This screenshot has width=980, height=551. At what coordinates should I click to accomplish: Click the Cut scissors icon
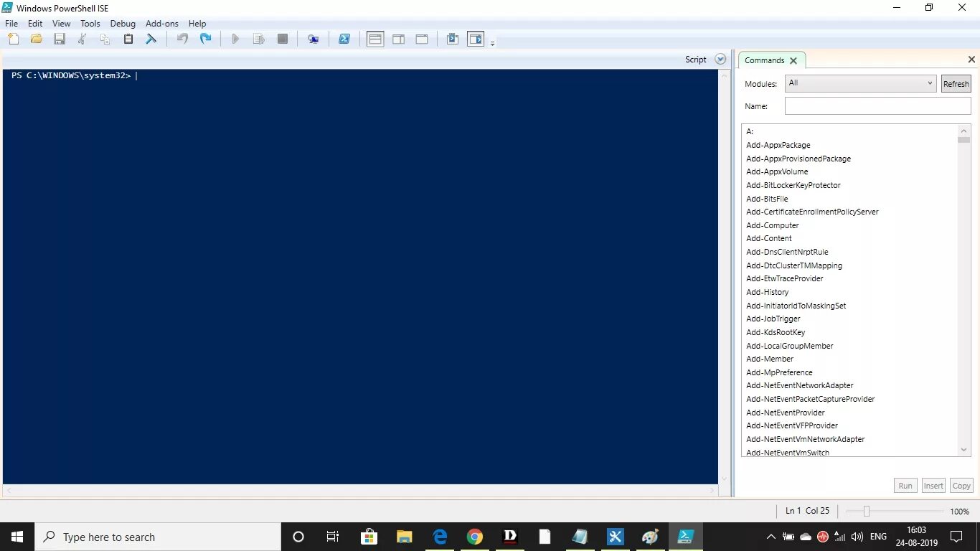click(83, 39)
